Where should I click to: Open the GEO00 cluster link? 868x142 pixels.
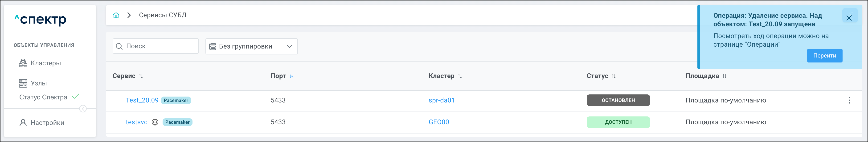[439, 122]
